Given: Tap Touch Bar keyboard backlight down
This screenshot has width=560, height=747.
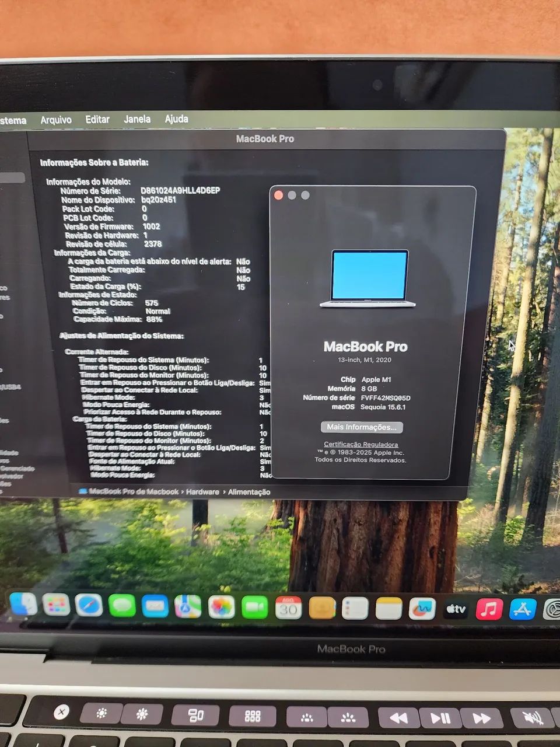Looking at the screenshot, I should [x=306, y=717].
